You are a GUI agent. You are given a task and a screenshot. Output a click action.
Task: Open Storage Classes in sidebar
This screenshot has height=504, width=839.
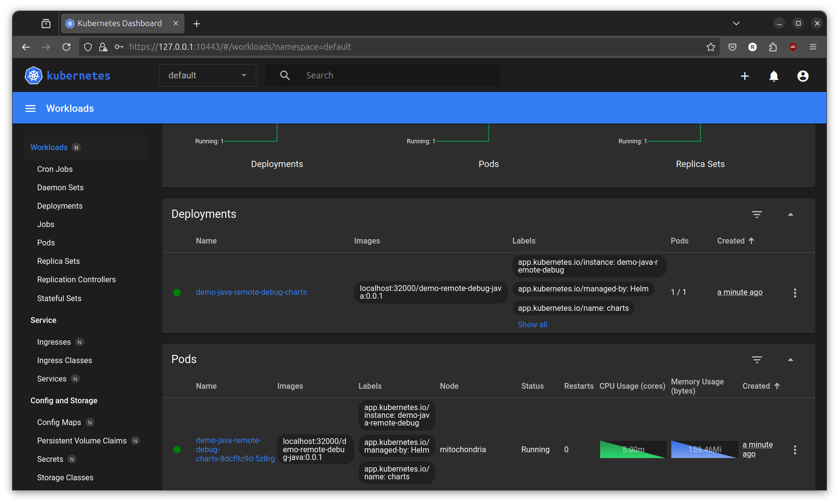pyautogui.click(x=65, y=477)
